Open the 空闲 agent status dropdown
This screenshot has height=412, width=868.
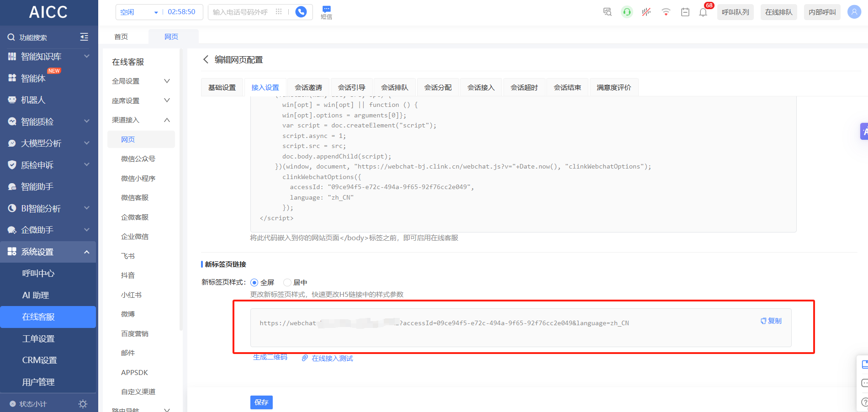[139, 12]
